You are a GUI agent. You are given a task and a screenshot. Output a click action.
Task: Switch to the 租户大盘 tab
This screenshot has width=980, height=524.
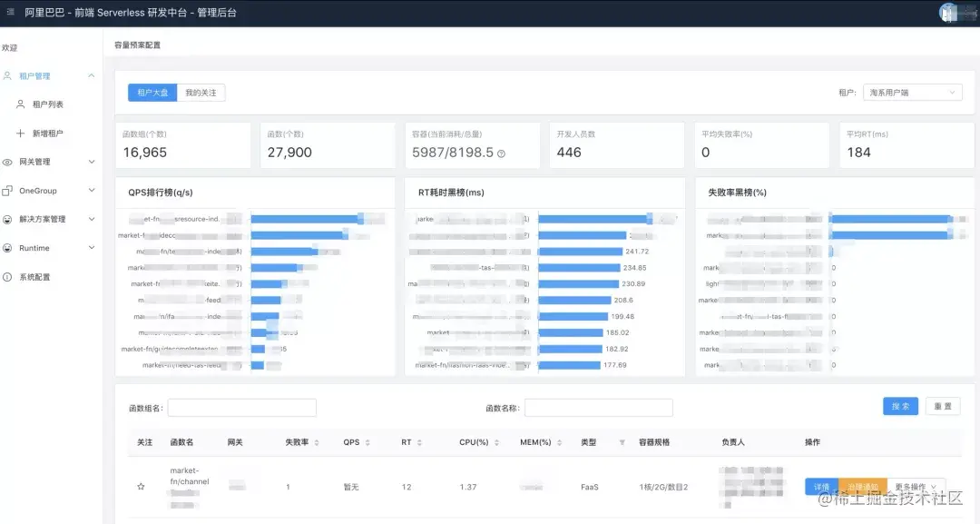click(x=152, y=93)
